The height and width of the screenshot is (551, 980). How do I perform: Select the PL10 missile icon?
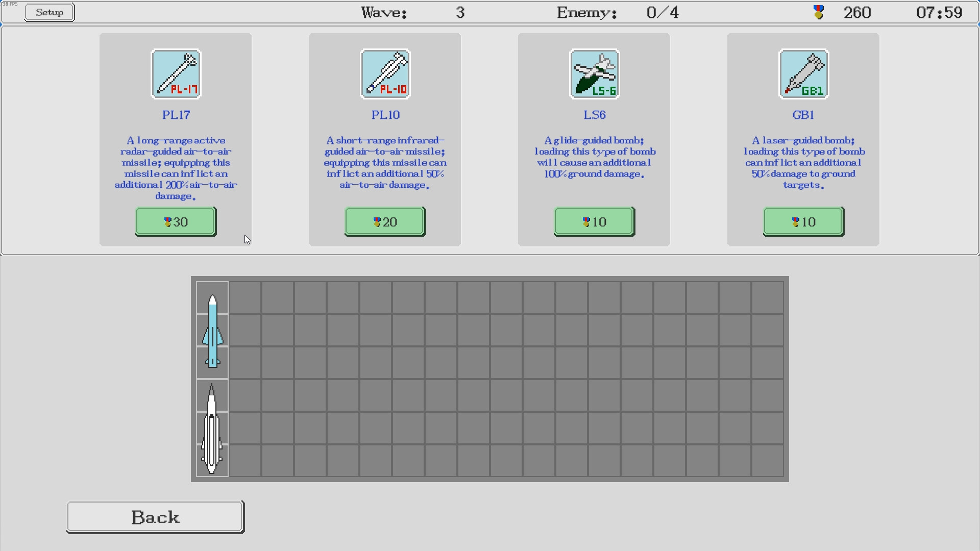(385, 74)
